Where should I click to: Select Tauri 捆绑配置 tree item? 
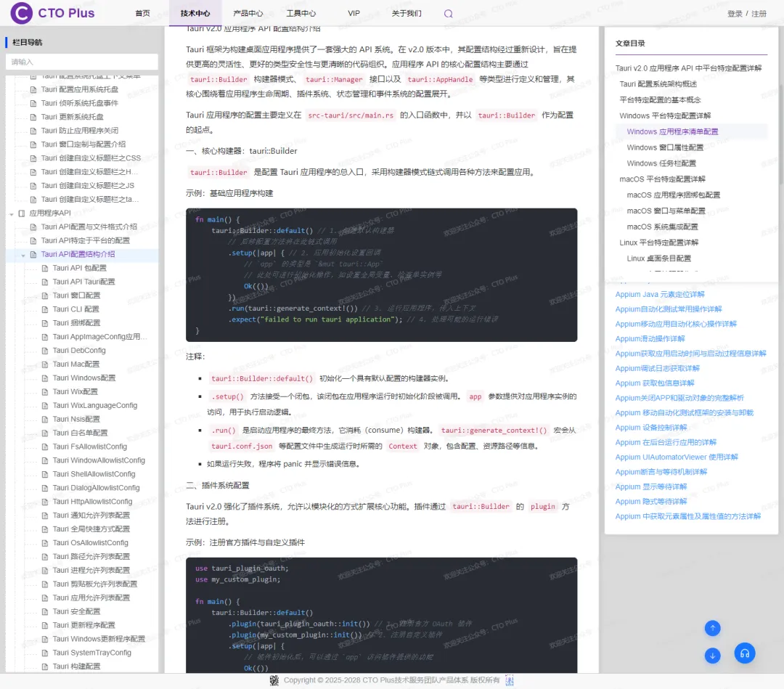click(76, 323)
